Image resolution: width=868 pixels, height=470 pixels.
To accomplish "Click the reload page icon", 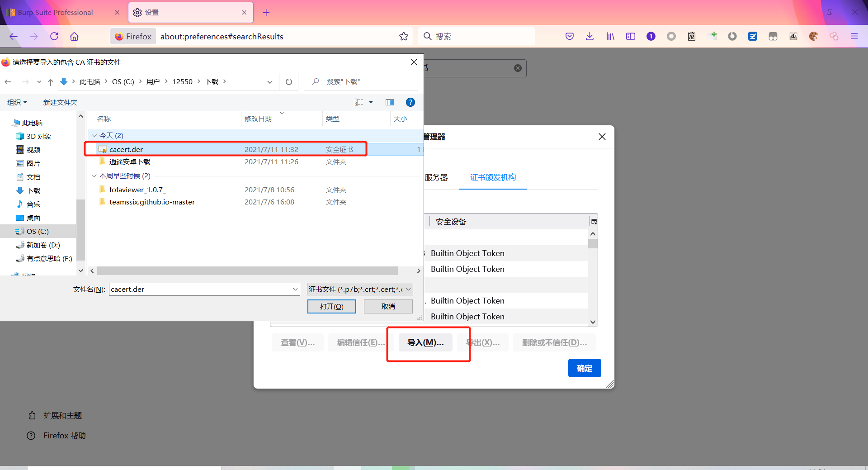I will pyautogui.click(x=54, y=37).
